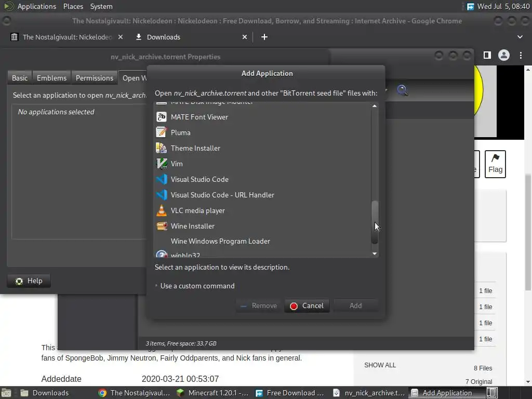Click SHOW ALL link on Archive page
The image size is (532, 399).
[380, 365]
